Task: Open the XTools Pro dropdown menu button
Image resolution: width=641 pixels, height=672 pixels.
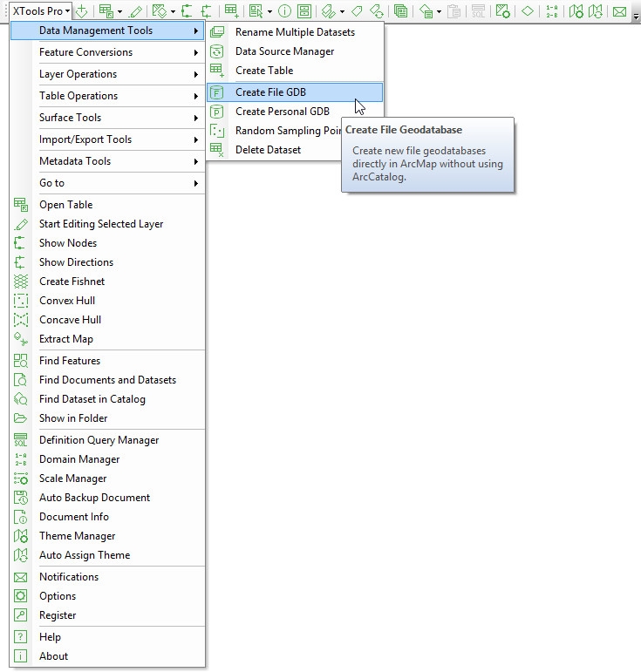Action: click(x=41, y=11)
